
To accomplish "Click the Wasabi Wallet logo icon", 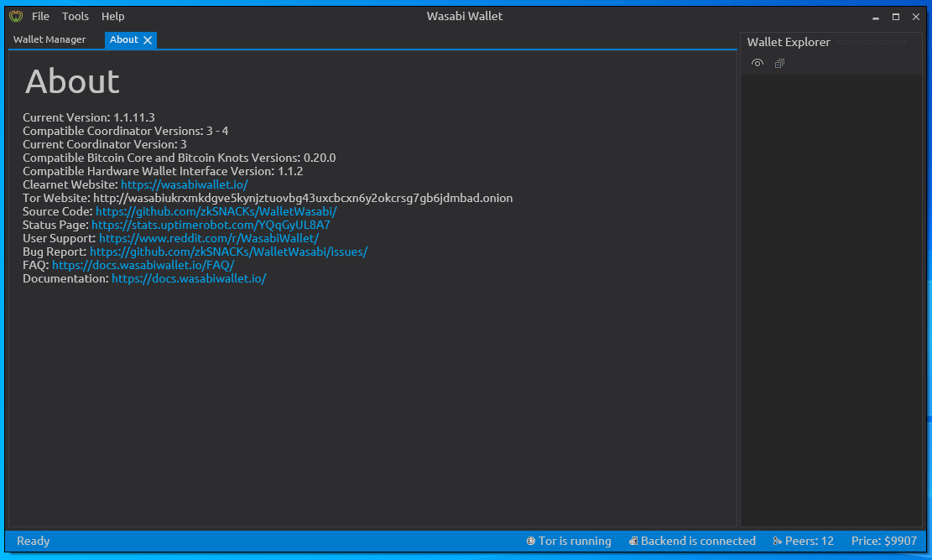I will click(16, 17).
